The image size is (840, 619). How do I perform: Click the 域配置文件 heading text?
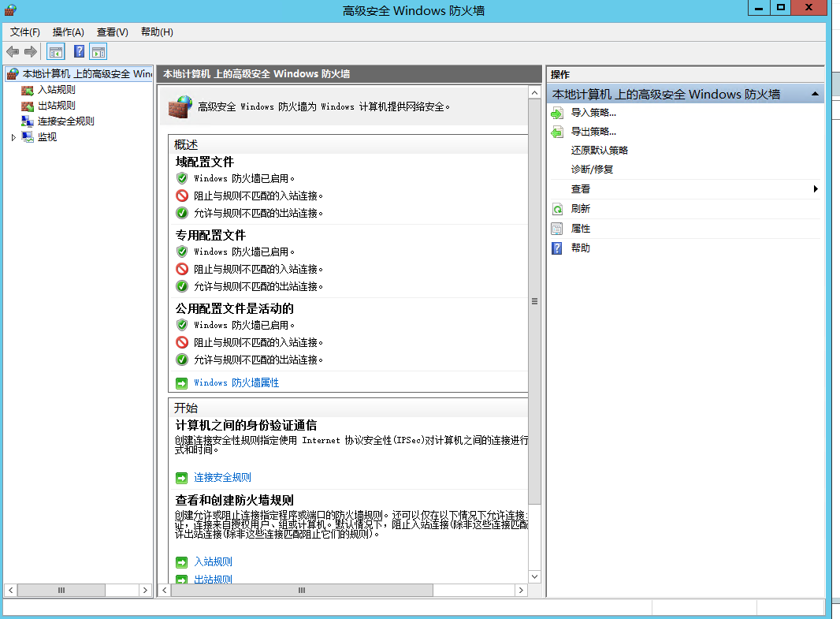205,162
